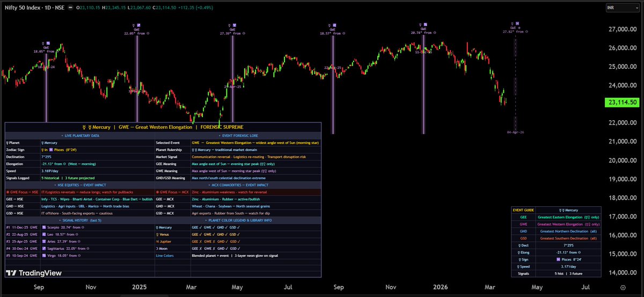Click the Virgo zodiac icon in signal history
The image size is (644, 297).
(x=43, y=256)
